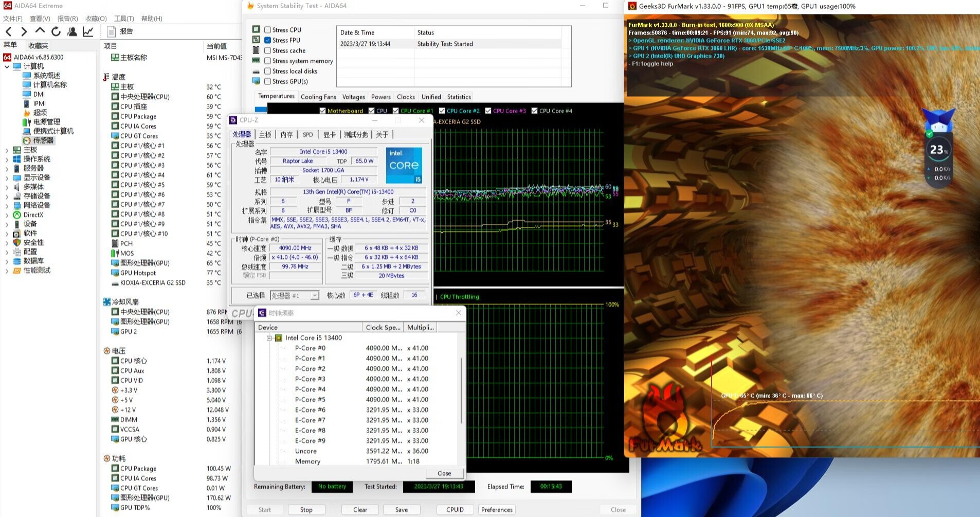Screen dimensions: 980x517
Task: Click the line graph icon in AIDA64 toolbar
Action: (x=88, y=31)
